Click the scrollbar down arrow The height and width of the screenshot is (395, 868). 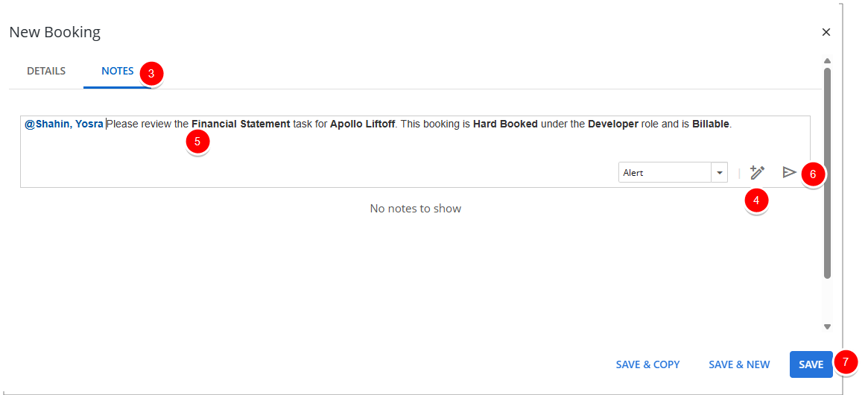coord(827,326)
